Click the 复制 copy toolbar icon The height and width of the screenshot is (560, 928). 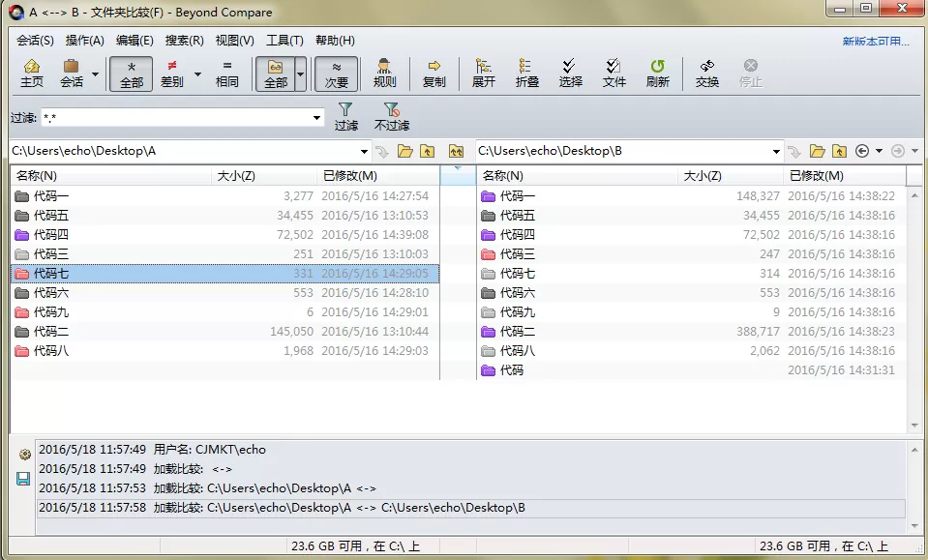coord(434,74)
